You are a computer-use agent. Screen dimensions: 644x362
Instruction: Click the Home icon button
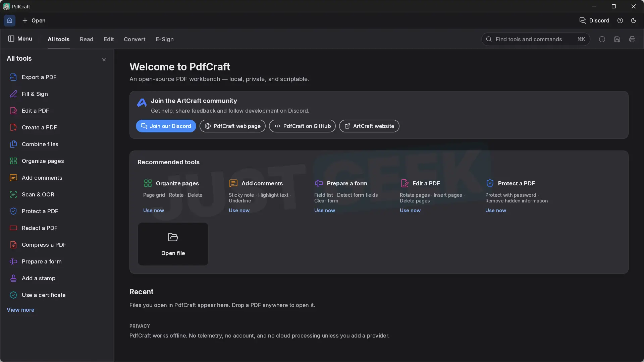9,20
